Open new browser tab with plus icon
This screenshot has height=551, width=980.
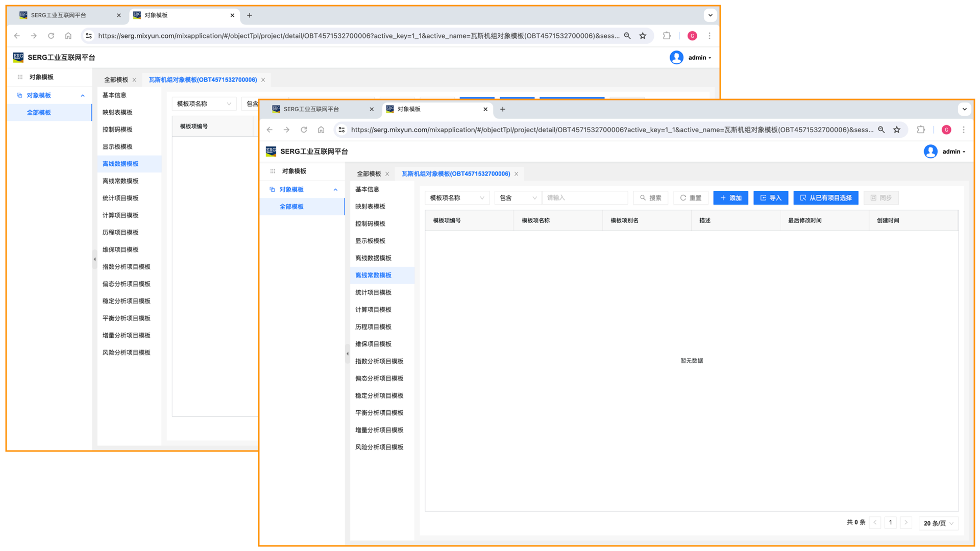click(503, 109)
